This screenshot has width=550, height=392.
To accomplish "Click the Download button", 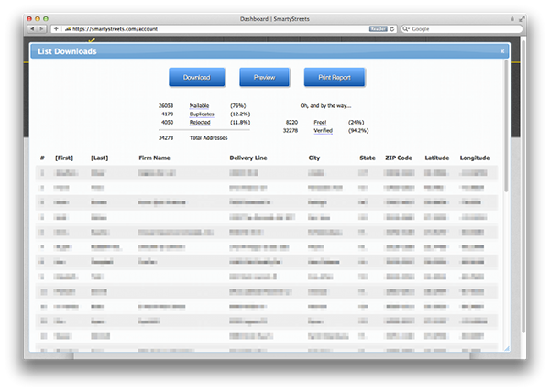I will 197,77.
